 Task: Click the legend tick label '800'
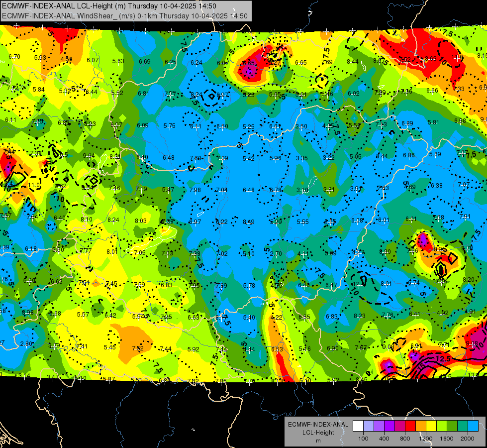tap(405, 439)
